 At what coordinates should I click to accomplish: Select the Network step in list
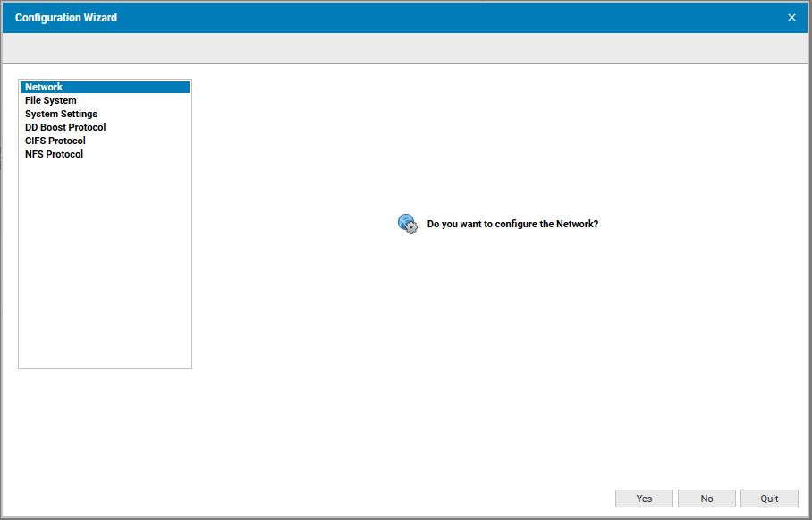pyautogui.click(x=106, y=87)
